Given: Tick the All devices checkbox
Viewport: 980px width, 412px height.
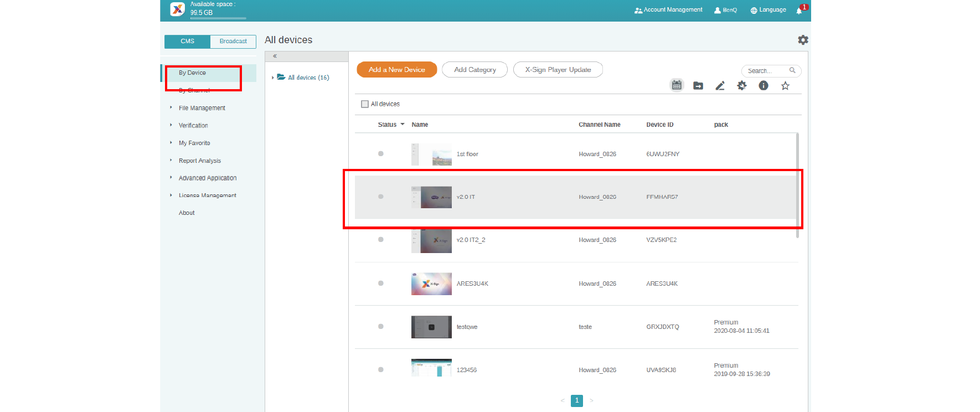Looking at the screenshot, I should [365, 104].
